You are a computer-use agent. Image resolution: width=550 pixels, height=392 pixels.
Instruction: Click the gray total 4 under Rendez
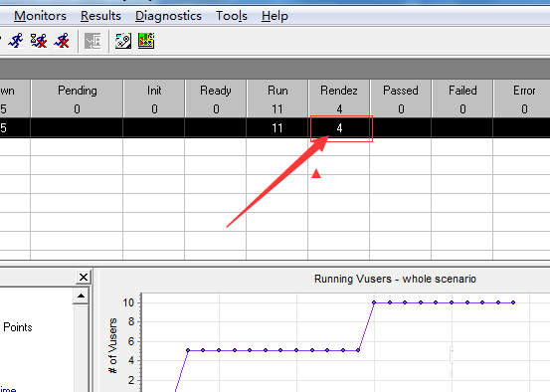pyautogui.click(x=339, y=109)
